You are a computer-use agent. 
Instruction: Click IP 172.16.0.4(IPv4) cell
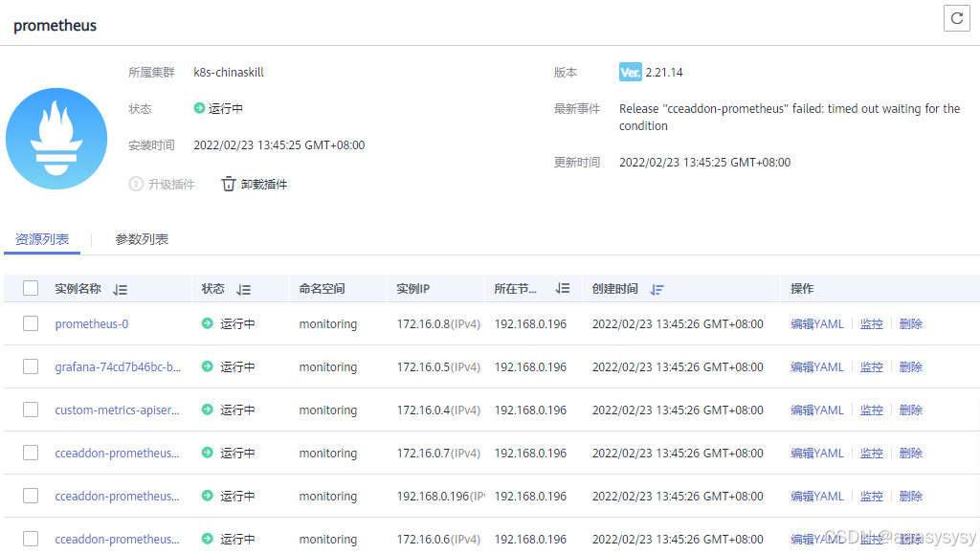[438, 410]
